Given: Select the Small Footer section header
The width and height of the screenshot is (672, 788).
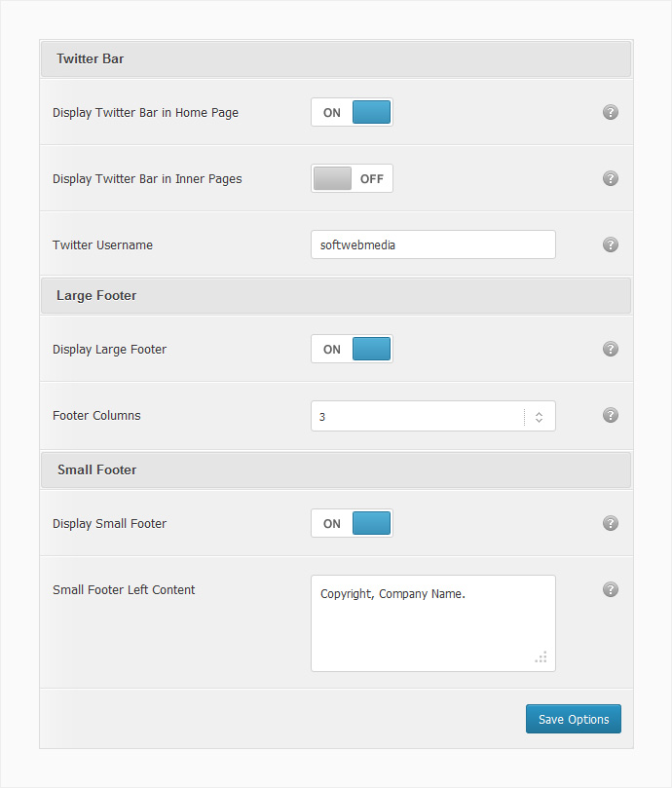Looking at the screenshot, I should coord(336,469).
